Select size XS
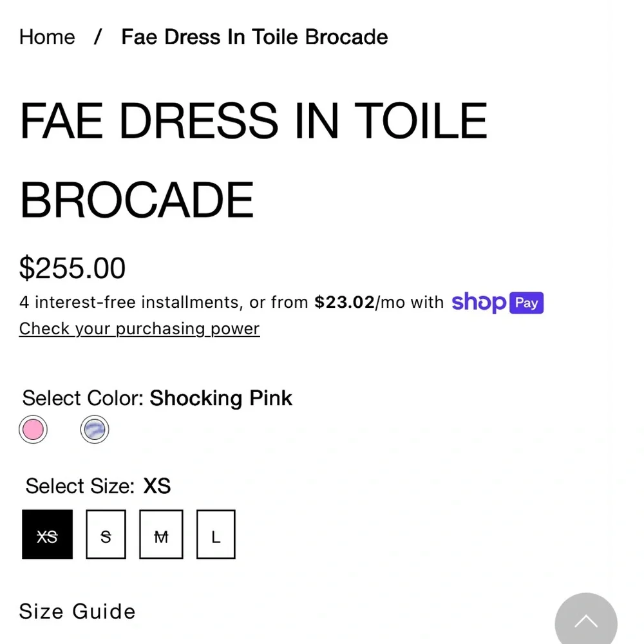This screenshot has width=644, height=644. coord(47,534)
